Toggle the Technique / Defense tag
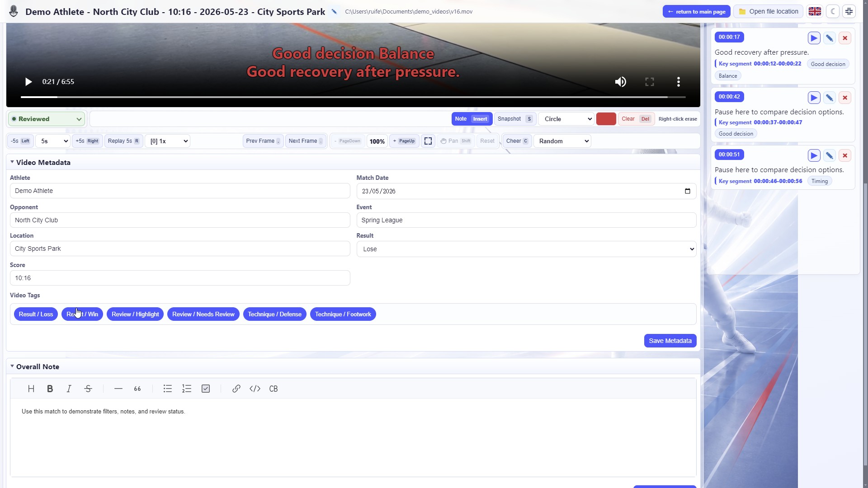 click(x=274, y=314)
